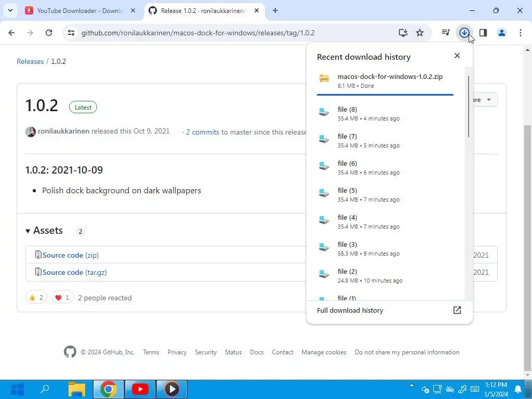Switch to the YouTube Downloader tab
This screenshot has width=532, height=399.
click(x=80, y=10)
